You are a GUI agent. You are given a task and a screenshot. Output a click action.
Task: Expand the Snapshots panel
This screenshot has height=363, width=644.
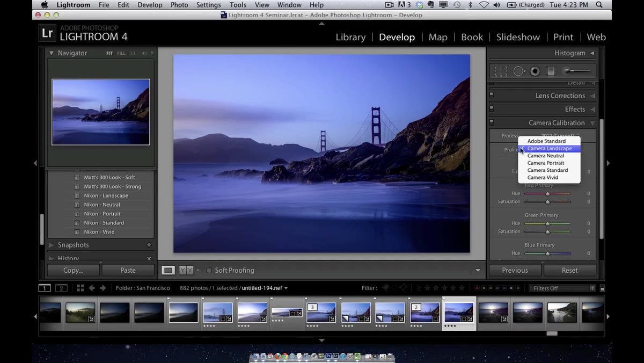click(52, 245)
